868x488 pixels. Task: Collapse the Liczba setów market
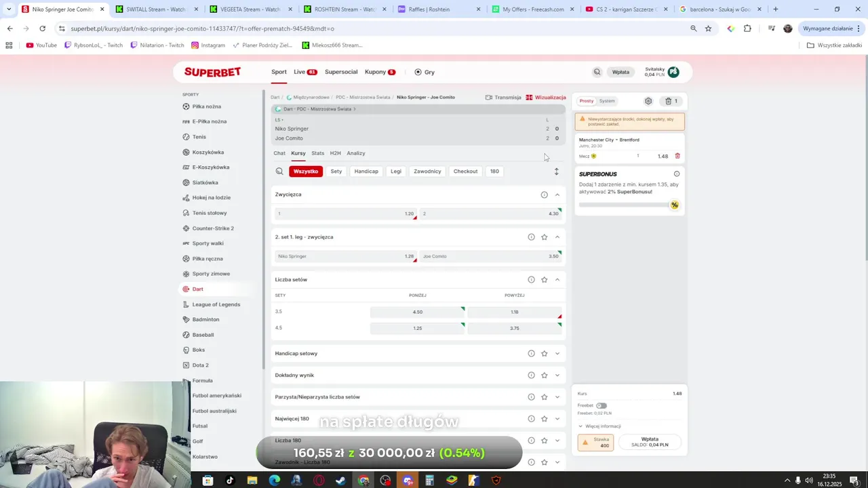coord(557,280)
